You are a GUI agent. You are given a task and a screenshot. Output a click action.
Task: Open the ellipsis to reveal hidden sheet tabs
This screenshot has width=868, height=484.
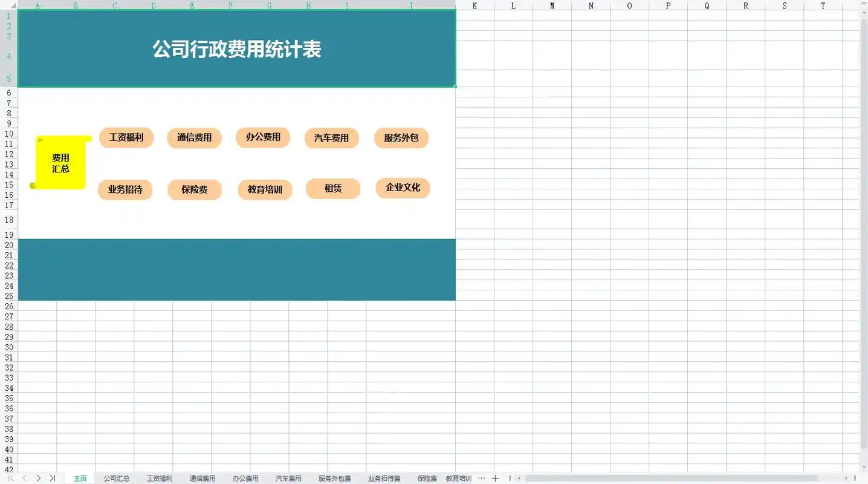click(481, 478)
